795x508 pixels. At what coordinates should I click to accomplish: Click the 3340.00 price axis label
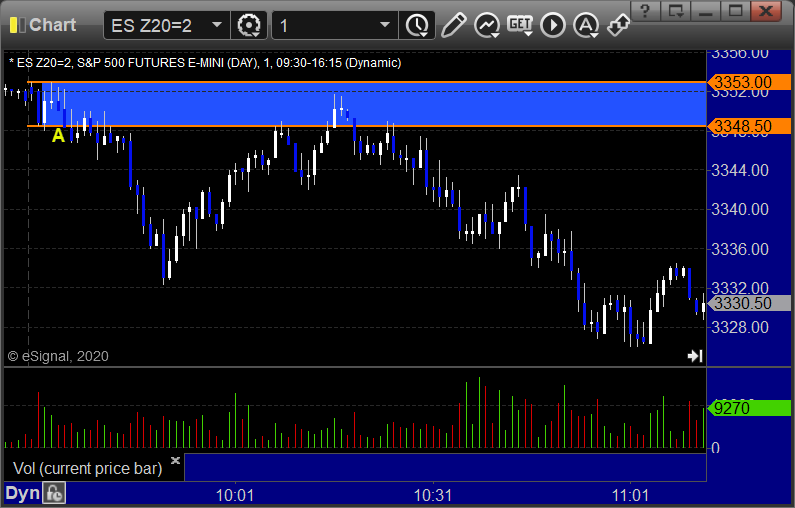740,209
